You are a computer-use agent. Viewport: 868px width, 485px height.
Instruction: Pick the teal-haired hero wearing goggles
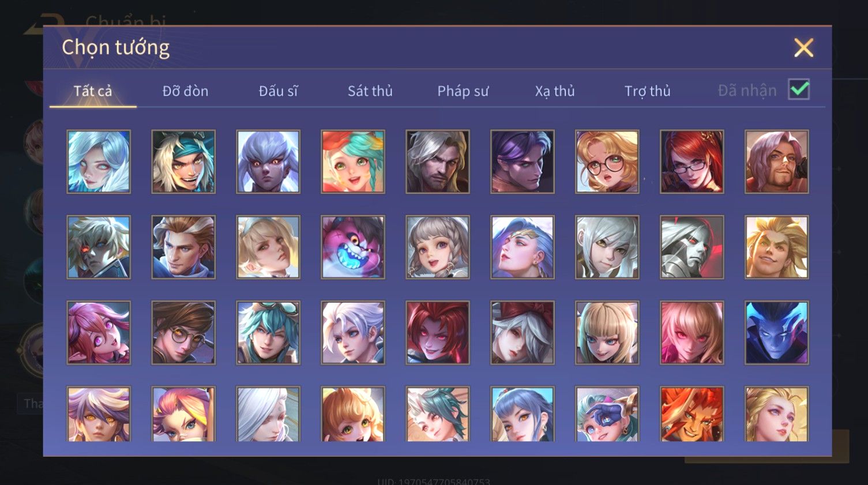(268, 333)
